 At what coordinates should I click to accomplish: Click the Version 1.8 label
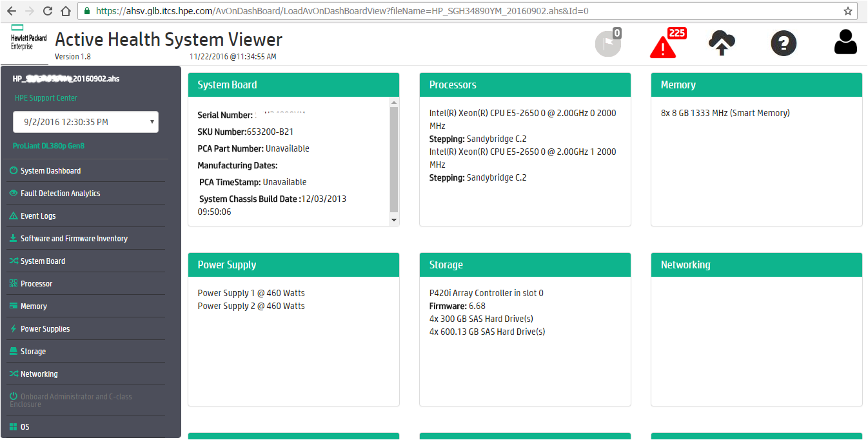pyautogui.click(x=72, y=57)
